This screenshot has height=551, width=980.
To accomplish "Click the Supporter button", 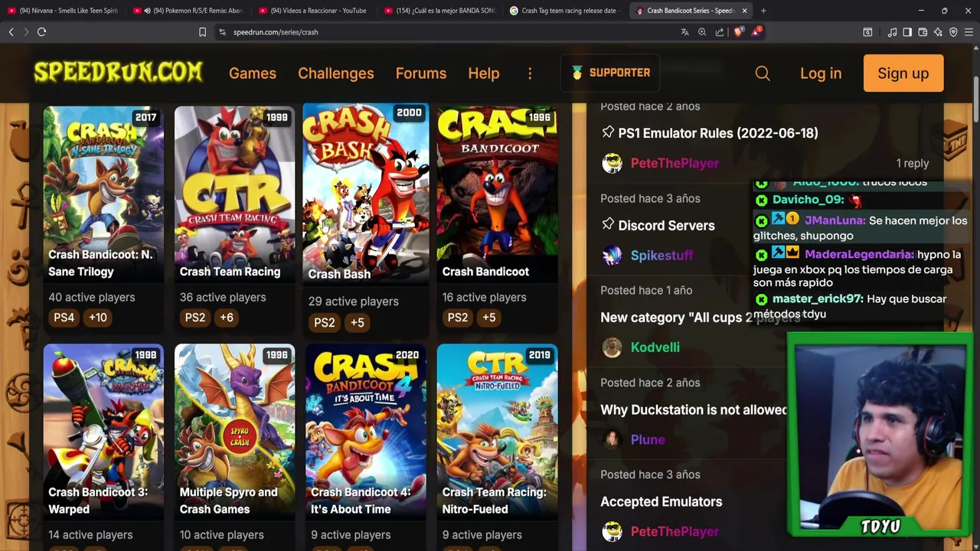I will [x=610, y=73].
